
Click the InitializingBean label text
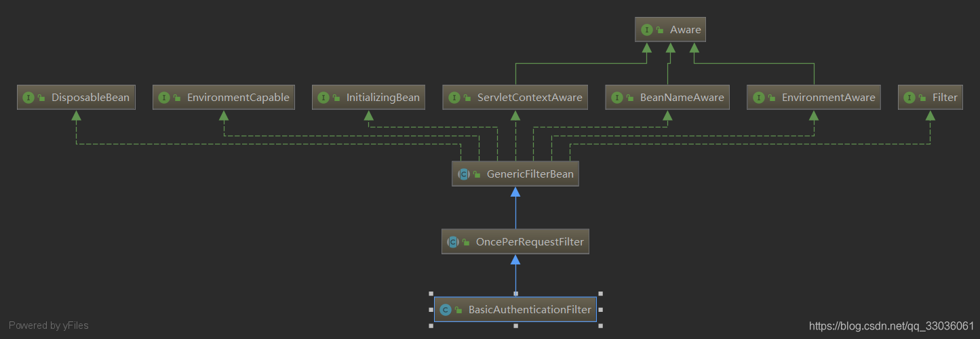pyautogui.click(x=383, y=98)
